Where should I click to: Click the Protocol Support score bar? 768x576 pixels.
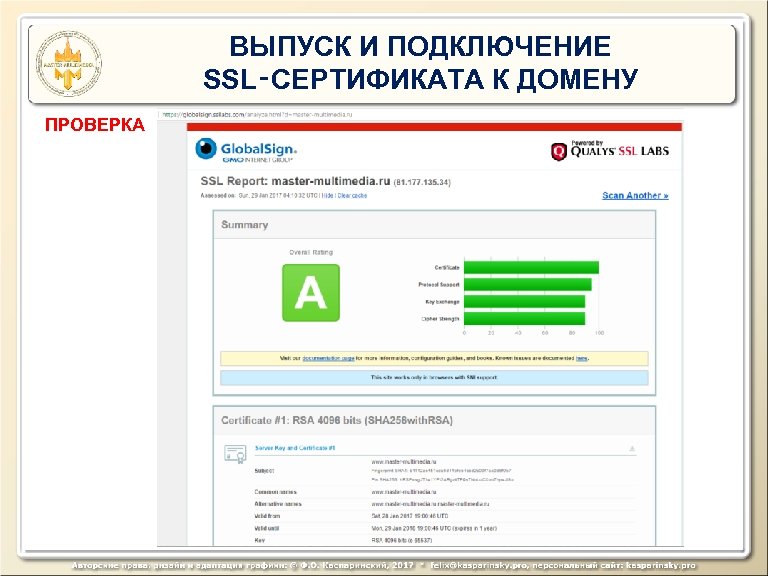click(x=528, y=285)
